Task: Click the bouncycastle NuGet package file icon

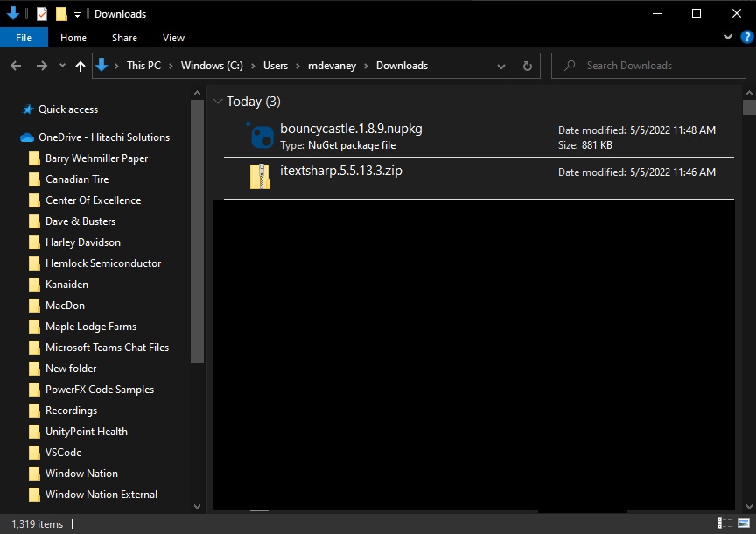Action: pyautogui.click(x=261, y=137)
